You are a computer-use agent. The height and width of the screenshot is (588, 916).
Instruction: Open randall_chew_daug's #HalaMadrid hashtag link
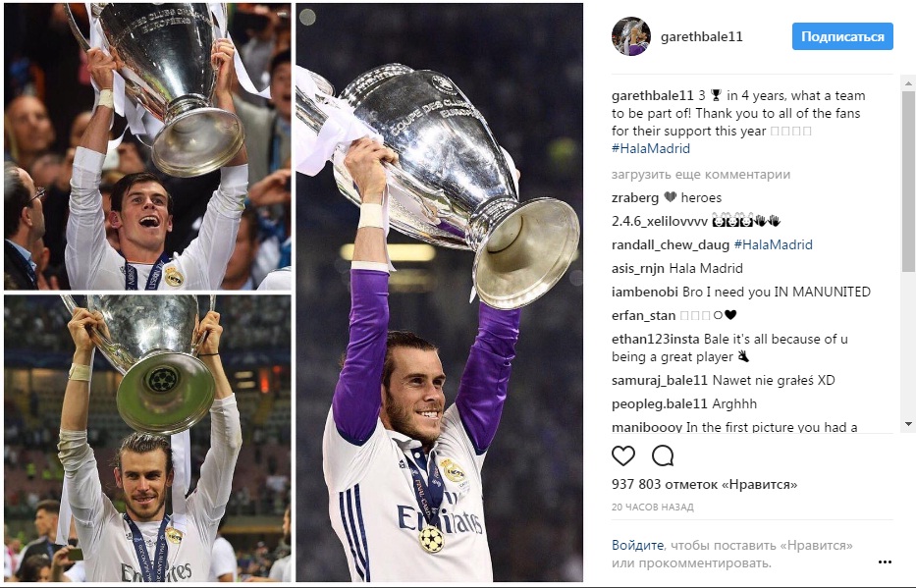click(x=773, y=244)
